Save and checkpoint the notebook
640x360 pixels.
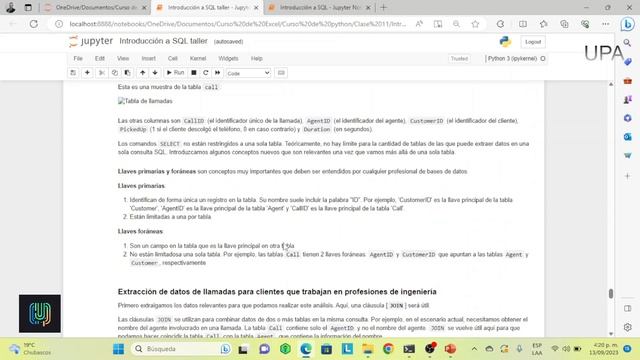click(x=73, y=73)
